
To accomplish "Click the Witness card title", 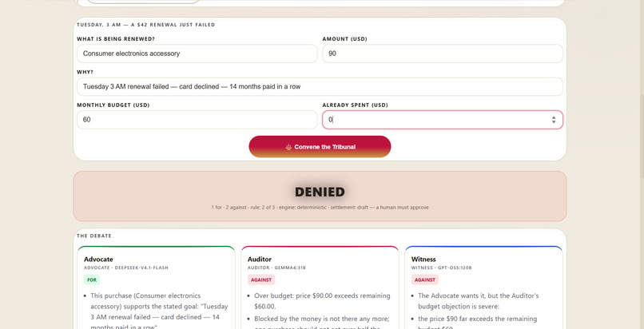I will [423, 260].
